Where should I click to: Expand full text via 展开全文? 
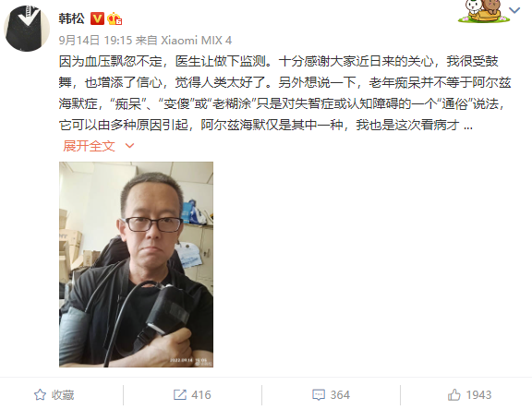click(89, 146)
